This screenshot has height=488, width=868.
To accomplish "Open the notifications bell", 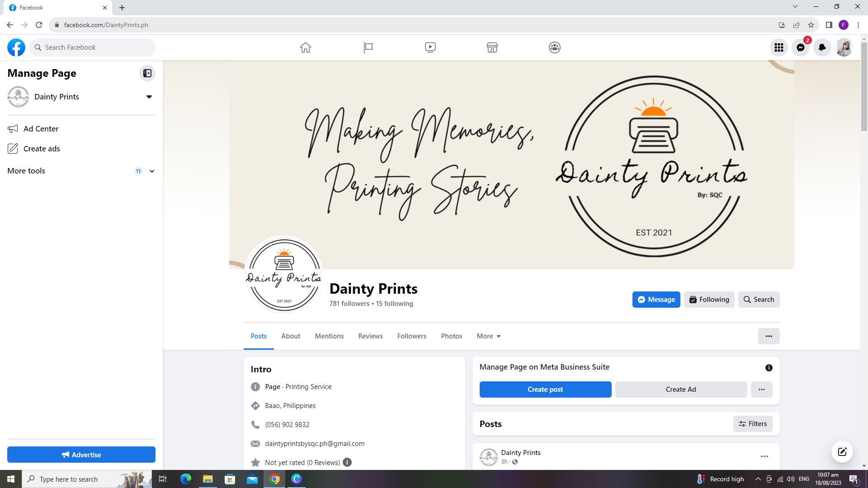I will [822, 47].
